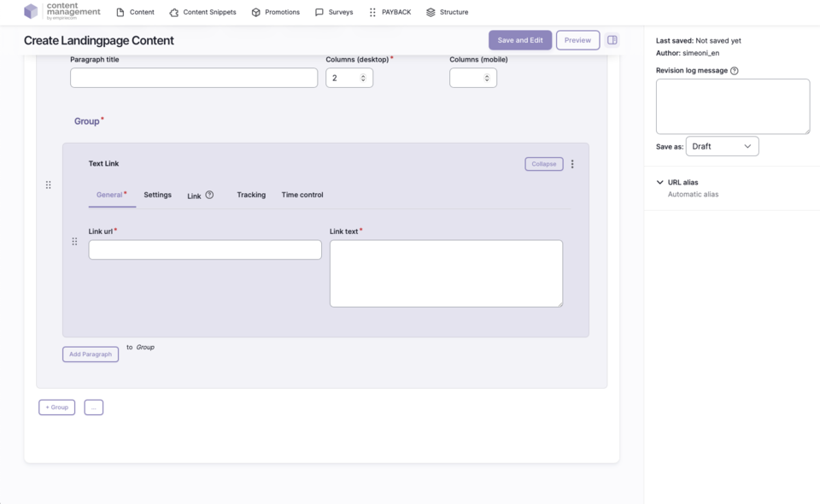Switch to the Tracking tab
Viewport: 820px width, 504px height.
251,195
